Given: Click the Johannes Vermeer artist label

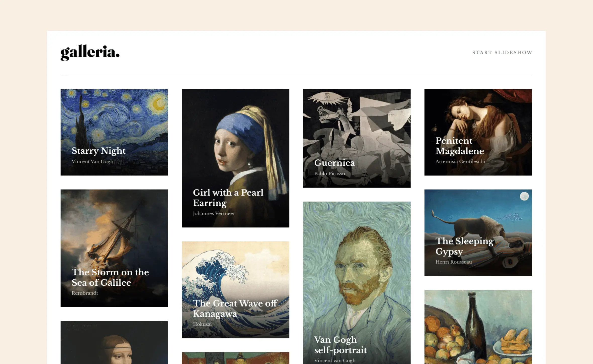Looking at the screenshot, I should [x=214, y=213].
